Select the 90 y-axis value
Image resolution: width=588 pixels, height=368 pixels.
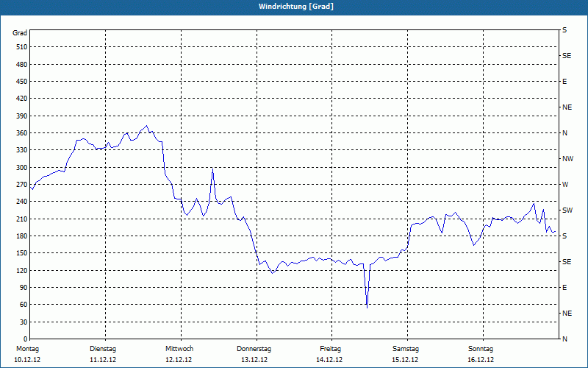[x=24, y=287]
